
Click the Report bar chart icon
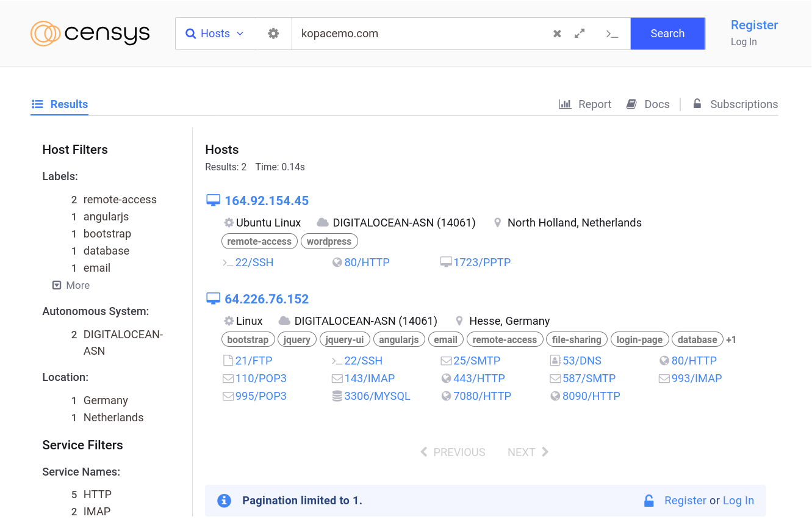click(565, 104)
